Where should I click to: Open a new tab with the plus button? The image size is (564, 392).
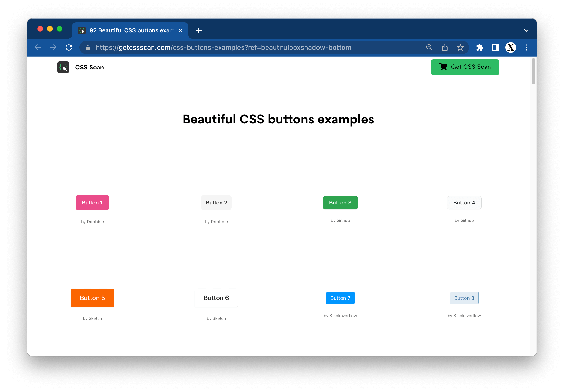click(x=199, y=30)
